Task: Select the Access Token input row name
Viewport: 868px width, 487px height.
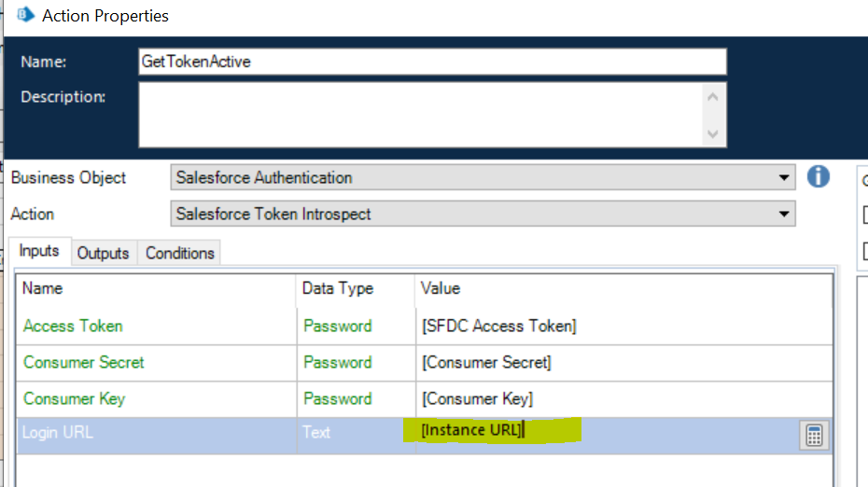Action: coord(73,326)
